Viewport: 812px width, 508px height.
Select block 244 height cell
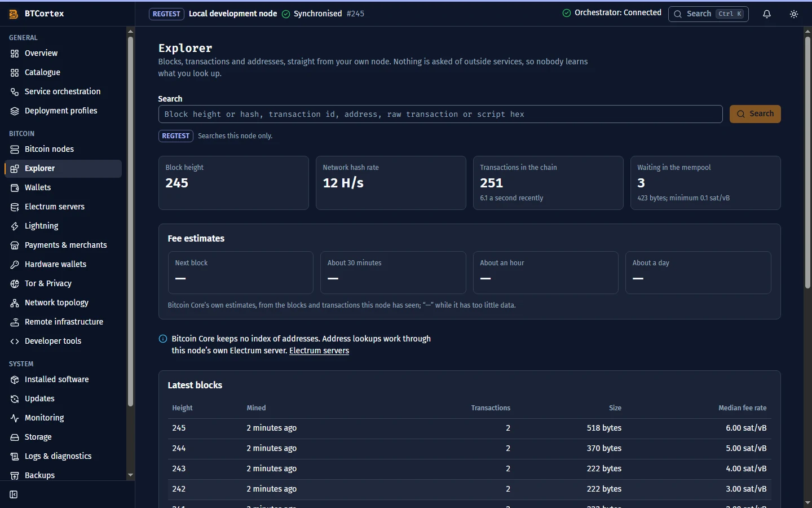179,448
